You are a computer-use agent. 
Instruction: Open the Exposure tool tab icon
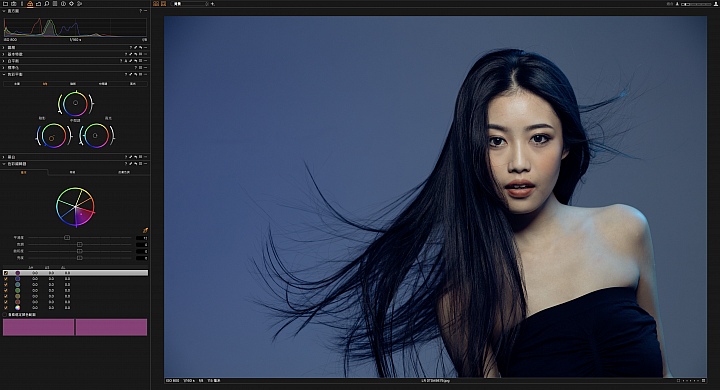(x=39, y=4)
